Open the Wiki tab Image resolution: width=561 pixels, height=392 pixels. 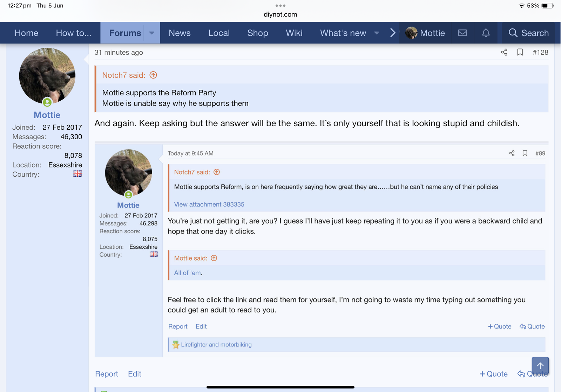coord(294,33)
